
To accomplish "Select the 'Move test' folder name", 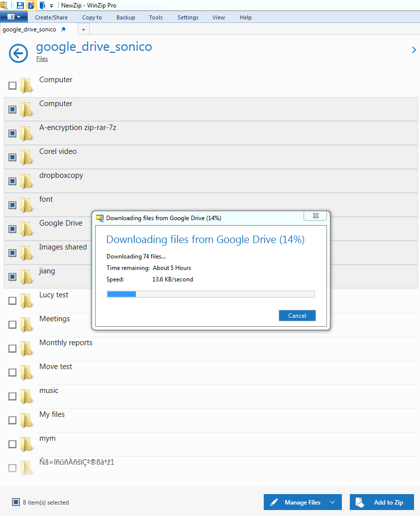I will click(x=56, y=367).
